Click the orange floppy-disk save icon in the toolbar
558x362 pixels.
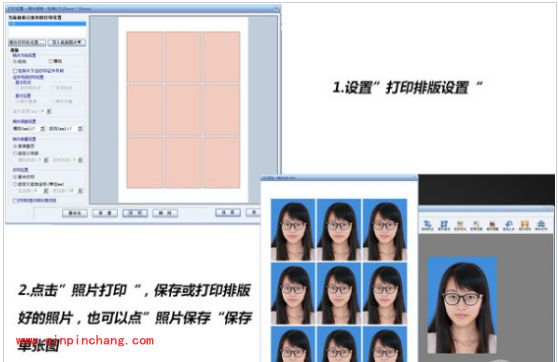coord(525,225)
